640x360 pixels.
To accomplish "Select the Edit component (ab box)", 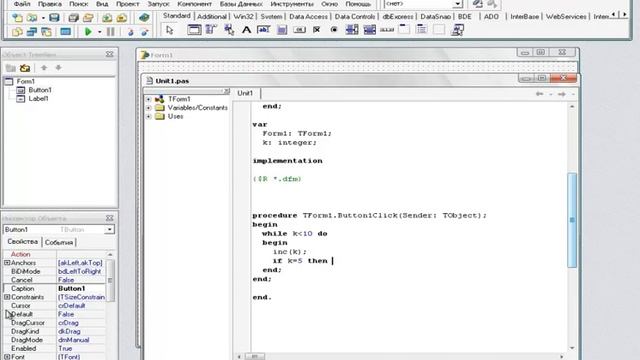I will [x=264, y=30].
